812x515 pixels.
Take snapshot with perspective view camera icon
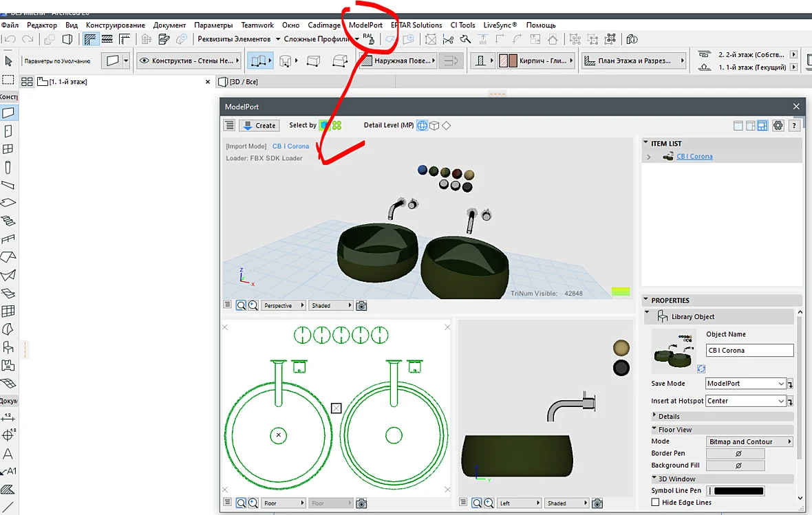(x=361, y=306)
